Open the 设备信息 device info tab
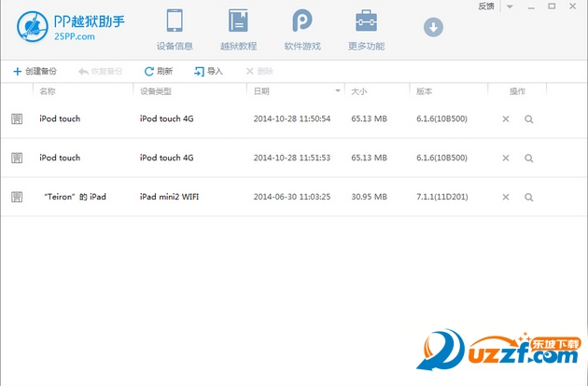 (175, 31)
